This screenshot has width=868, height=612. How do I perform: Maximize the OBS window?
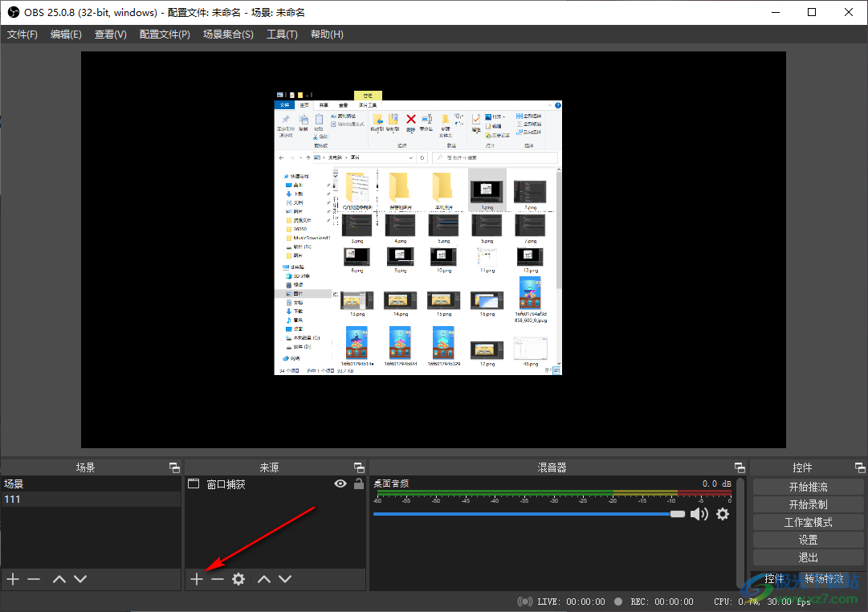tap(812, 12)
